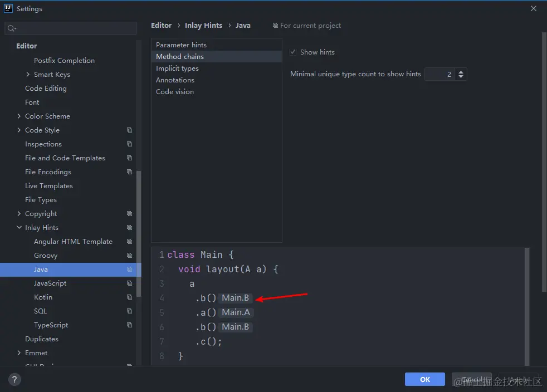
Task: Click the project-level icon beside JavaScript
Action: [129, 283]
